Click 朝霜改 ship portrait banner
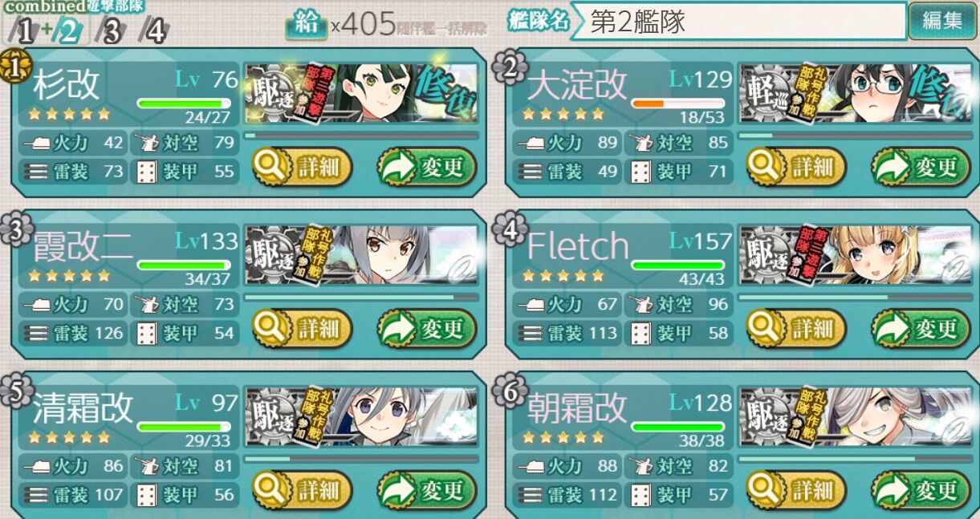The height and width of the screenshot is (519, 980). point(855,417)
